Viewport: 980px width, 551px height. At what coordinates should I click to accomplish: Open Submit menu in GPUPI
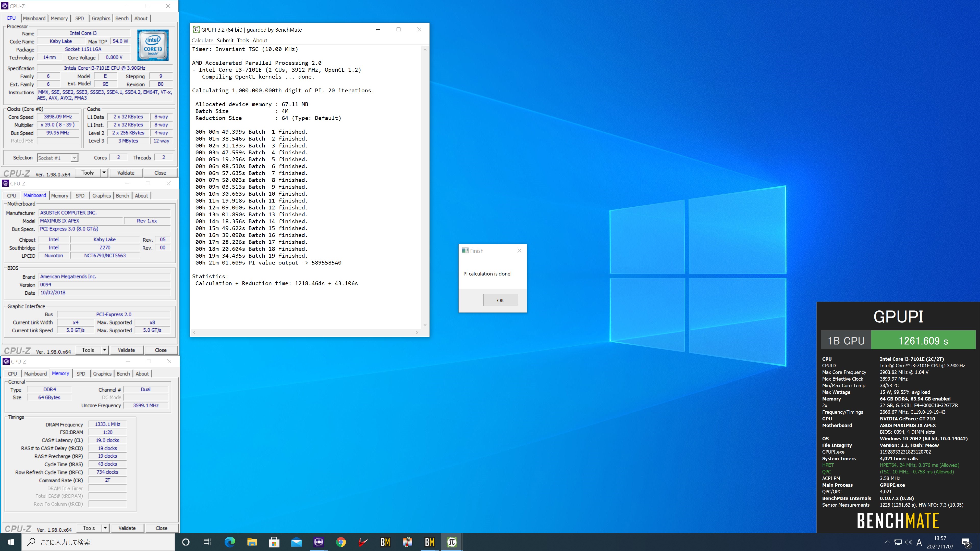click(x=225, y=40)
